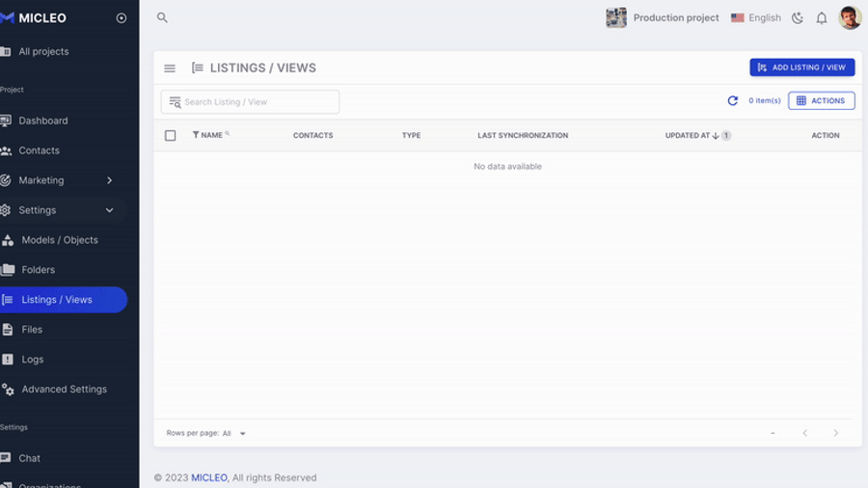Open the Production project thumbnail
The width and height of the screenshot is (868, 488).
pyautogui.click(x=616, y=17)
